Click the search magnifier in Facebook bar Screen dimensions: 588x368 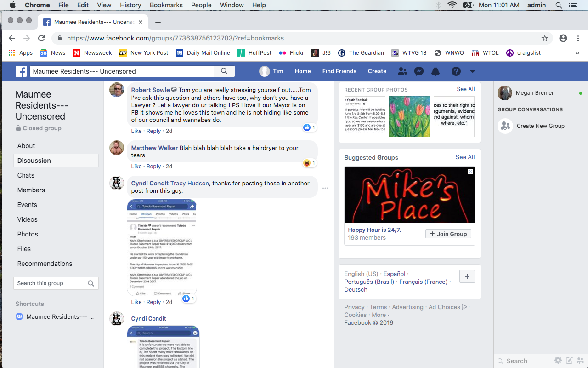224,71
